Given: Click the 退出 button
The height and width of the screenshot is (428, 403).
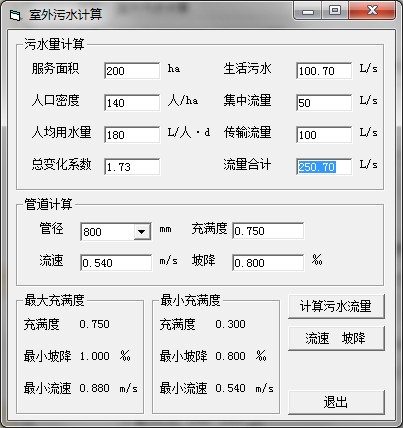Looking at the screenshot, I should coord(336,402).
